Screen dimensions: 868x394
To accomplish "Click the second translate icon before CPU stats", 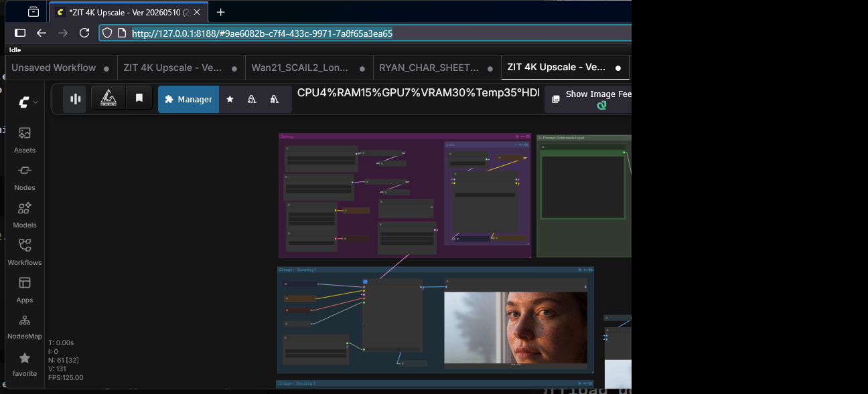I will [274, 99].
